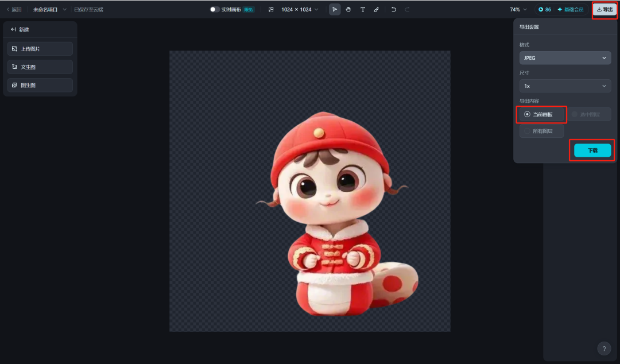Viewport: 620px width, 364px height.
Task: Open the JPEG format dropdown
Action: (x=565, y=57)
